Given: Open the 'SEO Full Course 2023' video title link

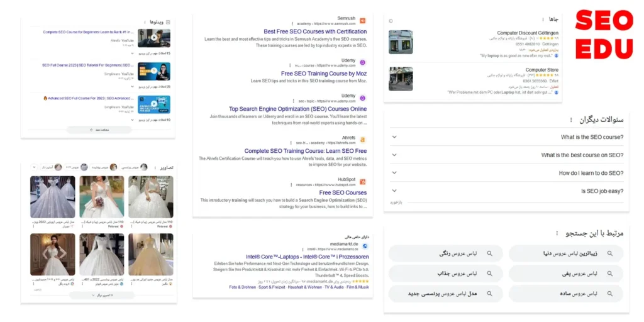Looking at the screenshot, I should tap(88, 65).
